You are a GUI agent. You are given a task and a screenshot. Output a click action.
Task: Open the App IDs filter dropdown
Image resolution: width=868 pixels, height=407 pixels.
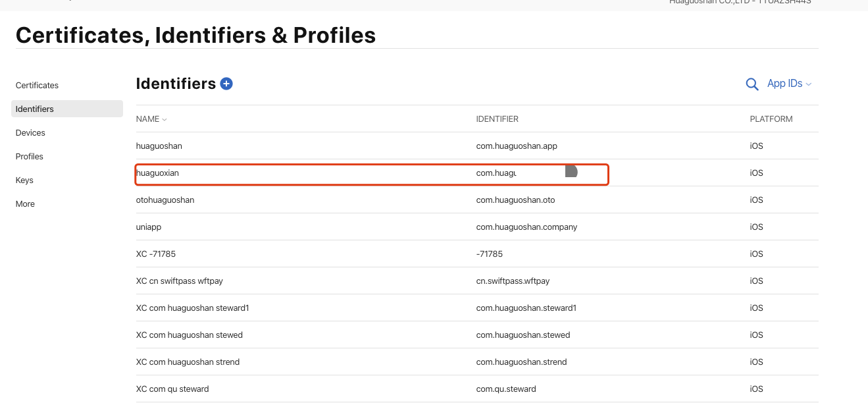point(789,84)
